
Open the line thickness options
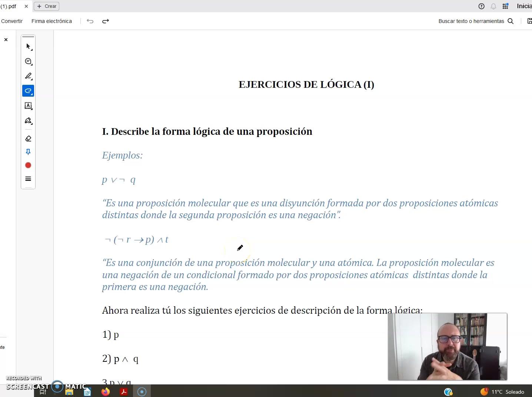[x=28, y=179]
